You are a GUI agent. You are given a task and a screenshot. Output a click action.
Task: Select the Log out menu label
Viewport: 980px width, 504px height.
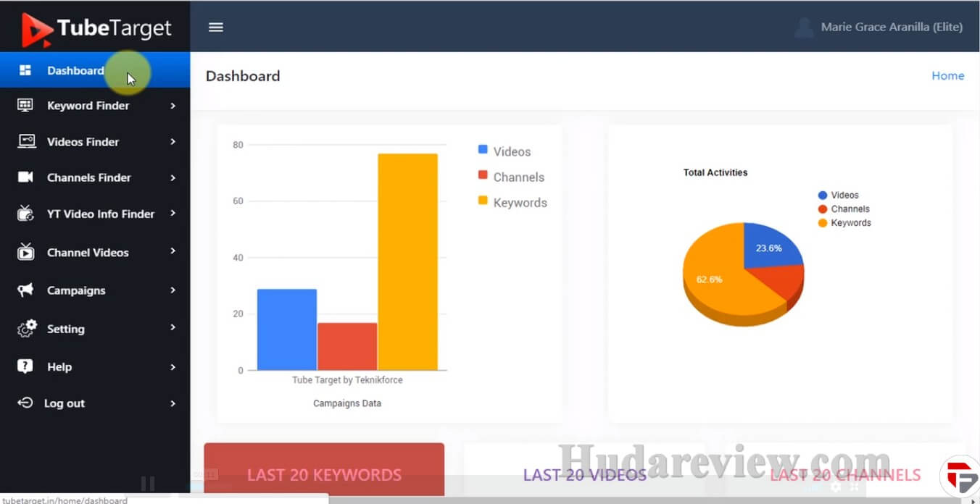pos(65,403)
